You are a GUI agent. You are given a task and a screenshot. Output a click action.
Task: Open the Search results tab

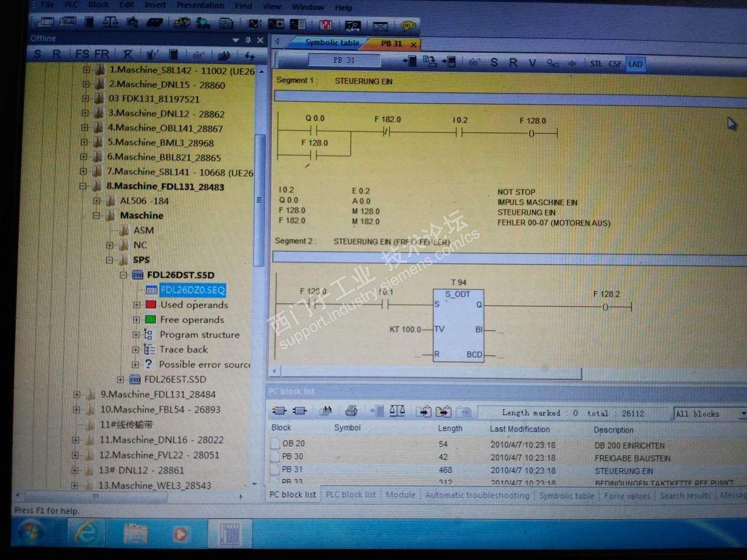(685, 496)
